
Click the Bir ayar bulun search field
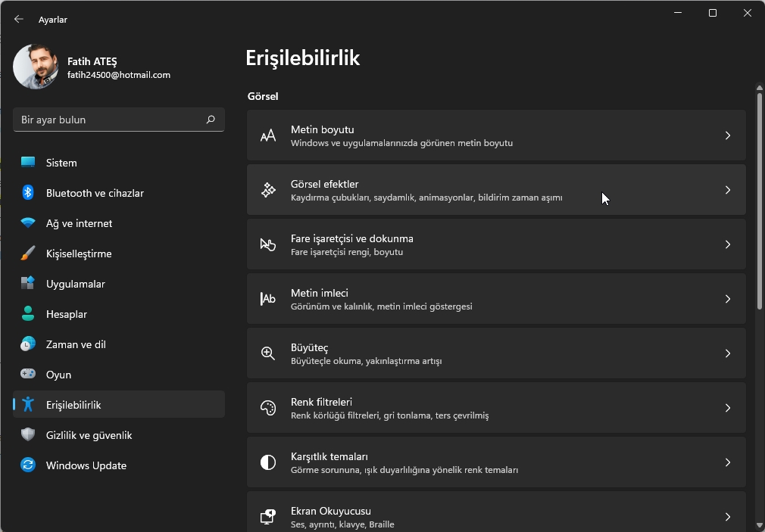click(110, 120)
